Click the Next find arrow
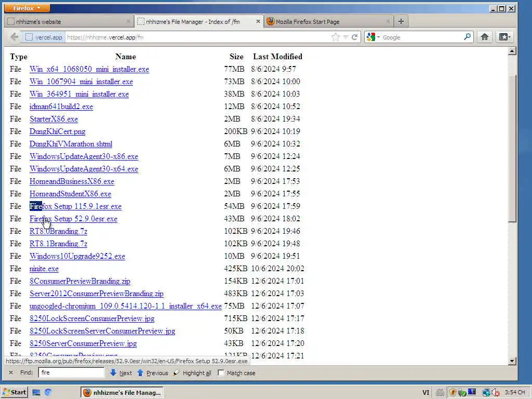This screenshot has height=399, width=532. pos(121,373)
